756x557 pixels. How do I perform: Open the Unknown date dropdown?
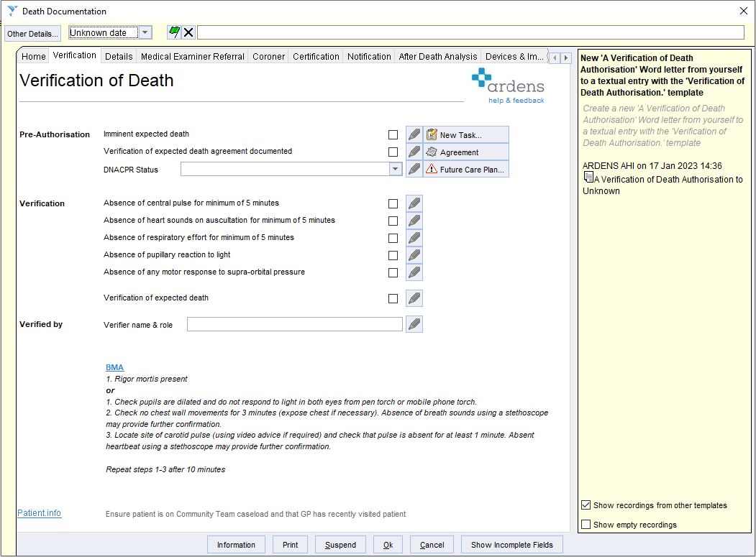click(x=145, y=32)
